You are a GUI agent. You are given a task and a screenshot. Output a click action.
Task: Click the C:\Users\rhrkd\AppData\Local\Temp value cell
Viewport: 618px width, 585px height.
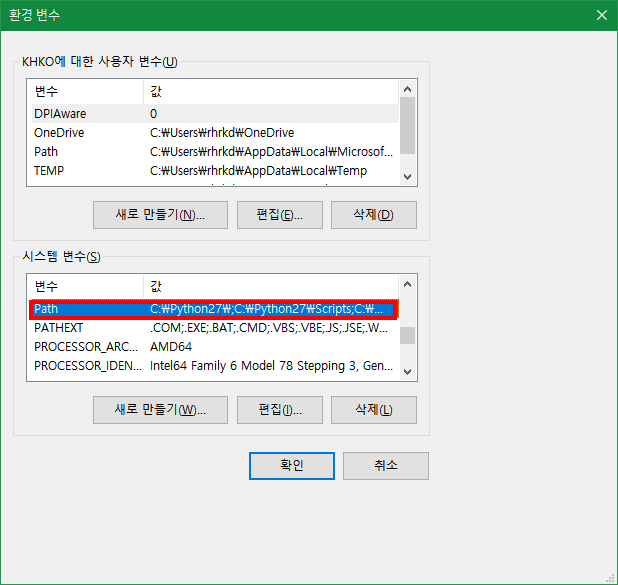tap(259, 171)
